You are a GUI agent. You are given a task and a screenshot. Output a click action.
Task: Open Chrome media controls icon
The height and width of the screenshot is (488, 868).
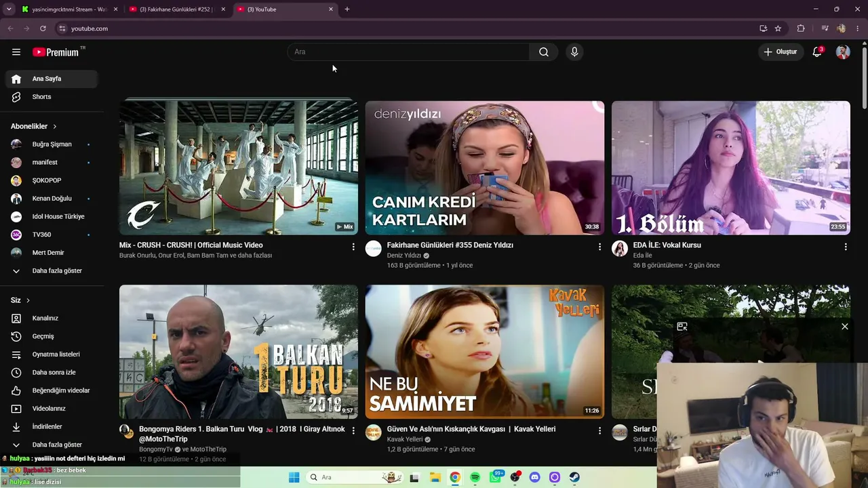(x=825, y=28)
